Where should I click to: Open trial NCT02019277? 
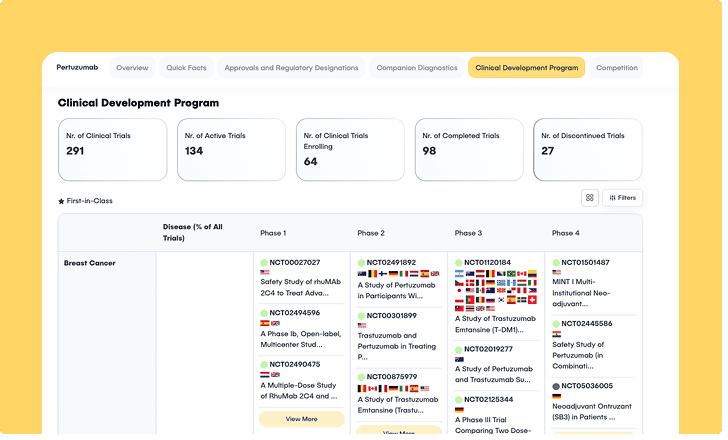[488, 349]
